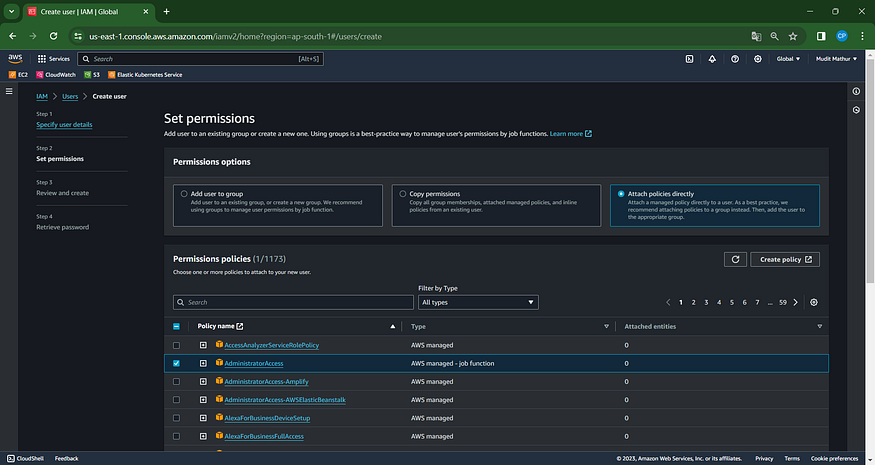
Task: Open console settings gear in top bar
Action: [758, 59]
